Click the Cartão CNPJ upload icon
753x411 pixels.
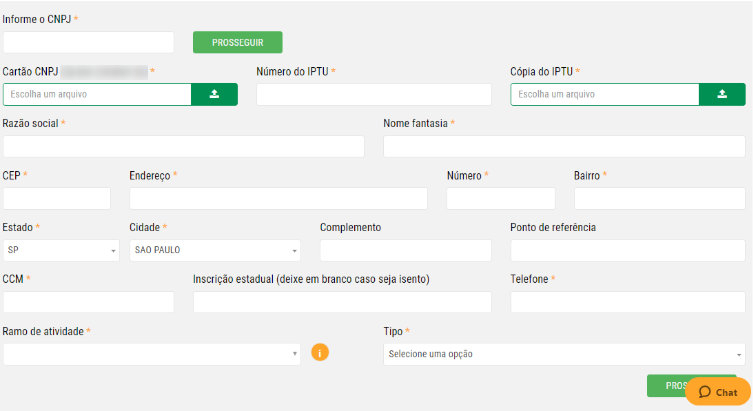[x=214, y=94]
